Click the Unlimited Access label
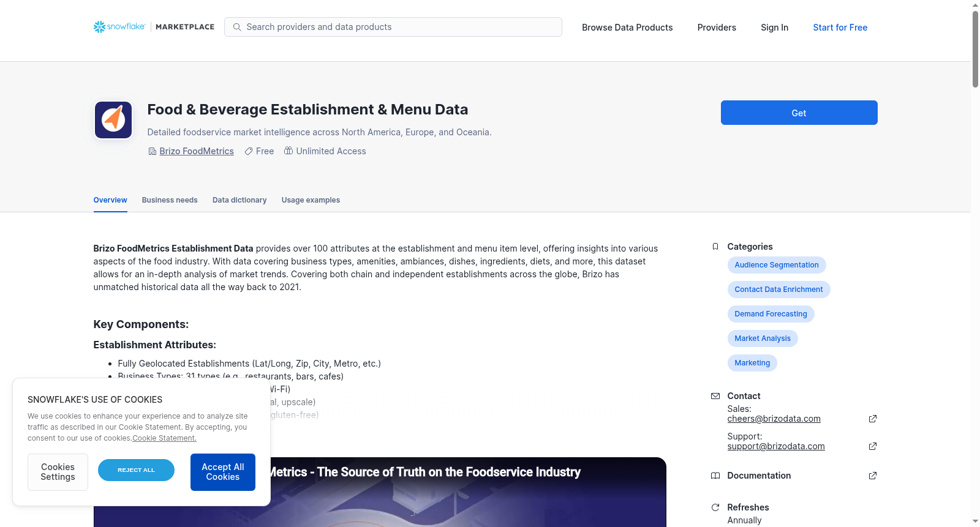Image resolution: width=980 pixels, height=527 pixels. click(331, 151)
